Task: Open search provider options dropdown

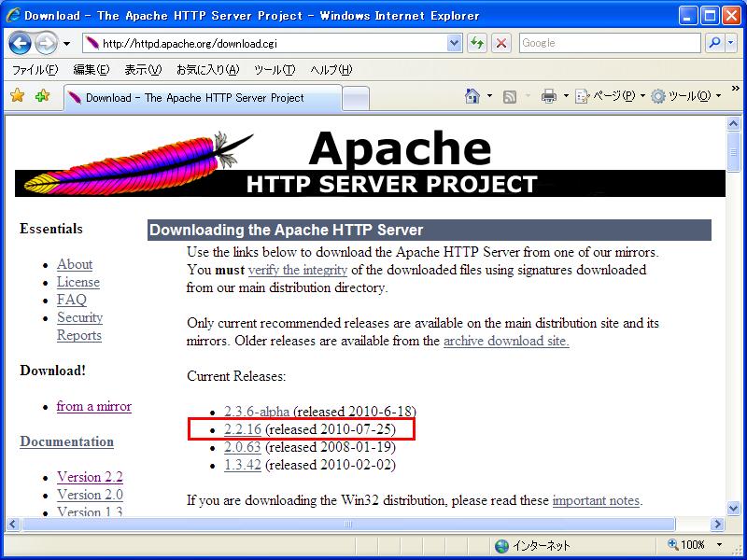Action: 731,43
